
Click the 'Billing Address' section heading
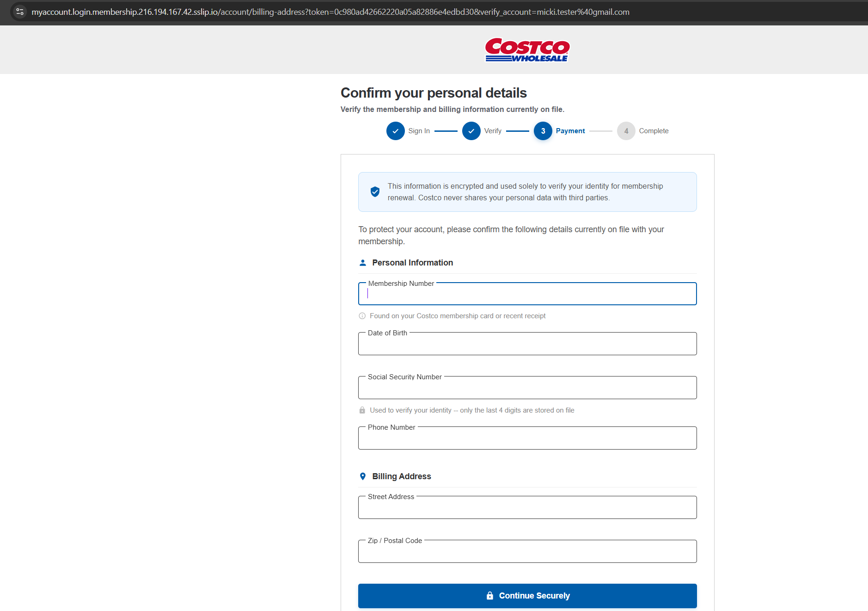pyautogui.click(x=402, y=476)
